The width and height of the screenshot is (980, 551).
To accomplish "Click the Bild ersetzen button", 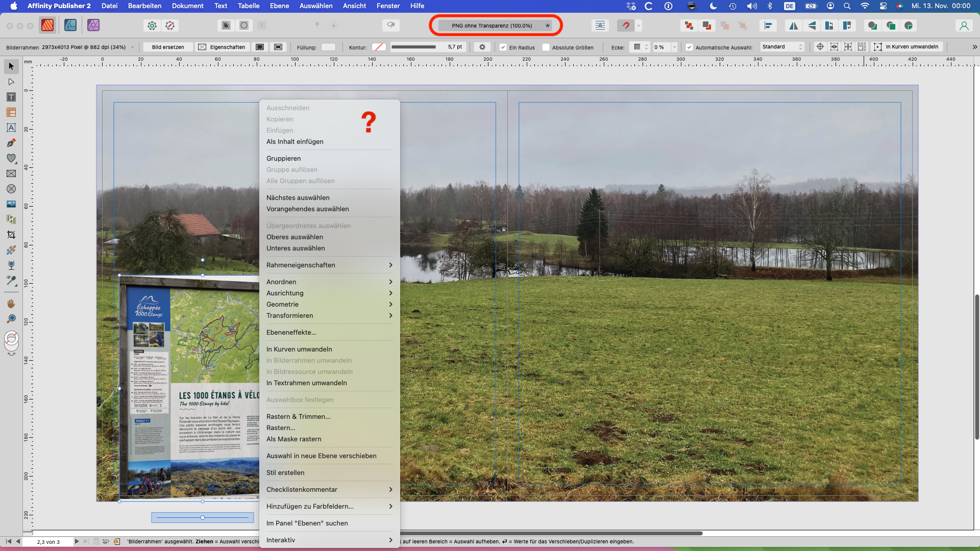I will [168, 47].
